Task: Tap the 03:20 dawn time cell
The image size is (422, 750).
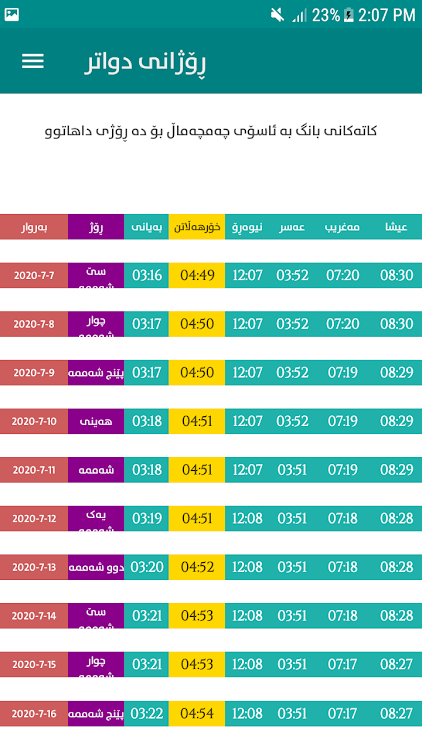Action: pyautogui.click(x=146, y=567)
